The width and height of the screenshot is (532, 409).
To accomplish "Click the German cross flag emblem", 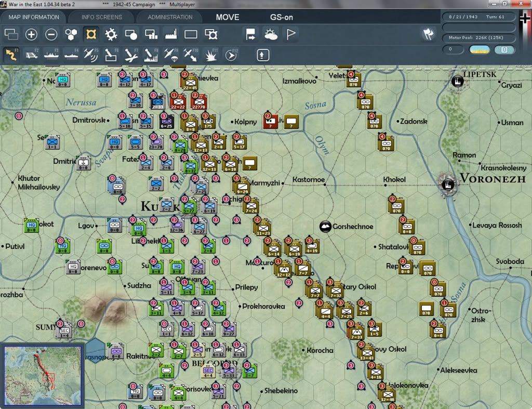I will coord(525,19).
